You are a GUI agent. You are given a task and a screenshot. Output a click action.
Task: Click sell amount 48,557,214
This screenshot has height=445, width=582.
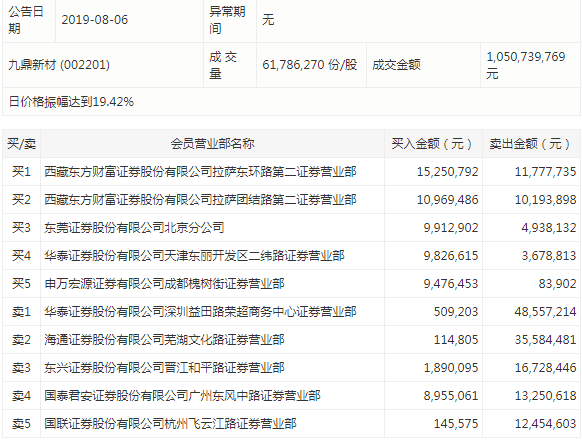(x=545, y=312)
